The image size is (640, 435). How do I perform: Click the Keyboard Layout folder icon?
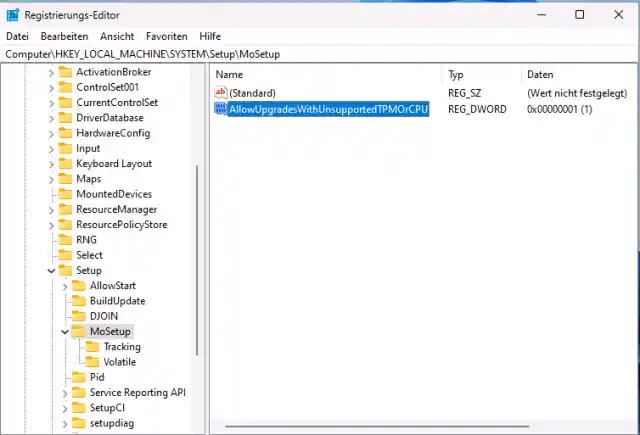click(x=65, y=164)
